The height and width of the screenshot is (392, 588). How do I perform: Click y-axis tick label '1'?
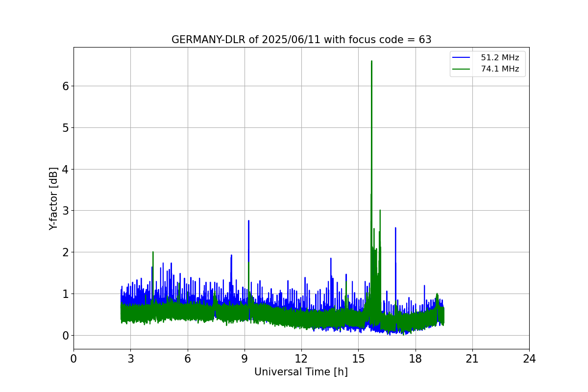65,294
